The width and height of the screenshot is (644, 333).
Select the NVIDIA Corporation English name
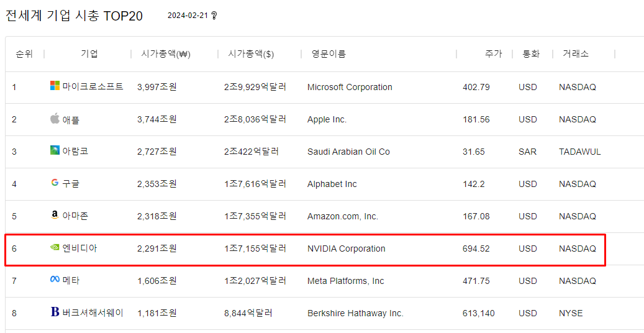(347, 249)
